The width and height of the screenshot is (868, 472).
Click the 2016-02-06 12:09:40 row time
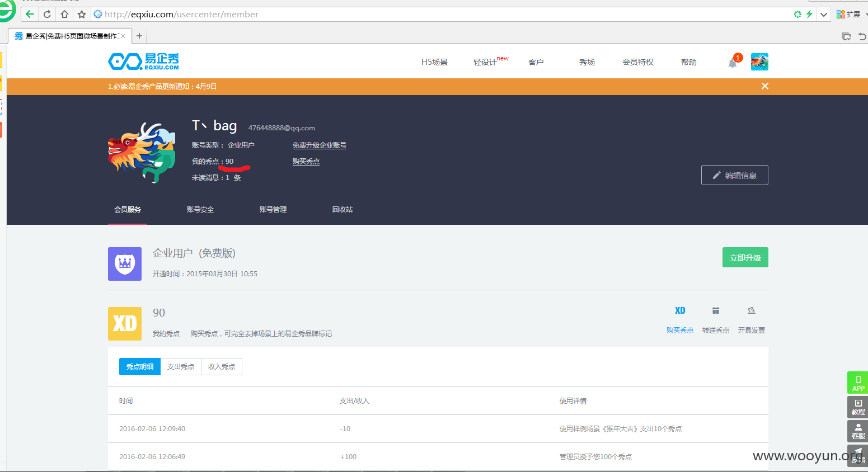click(x=152, y=429)
